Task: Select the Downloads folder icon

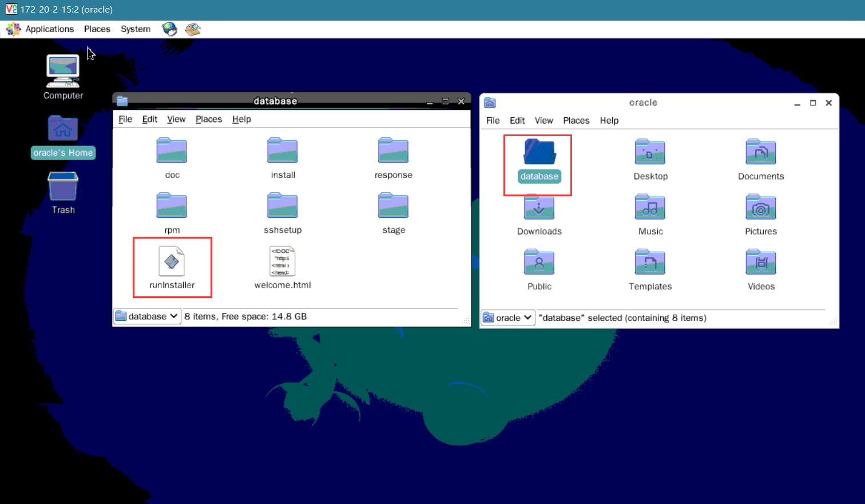Action: 539,207
